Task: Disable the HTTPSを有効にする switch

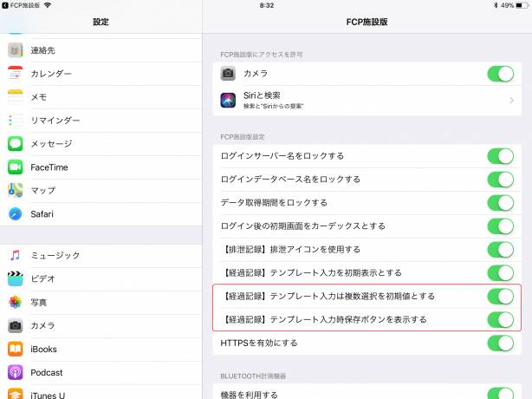Action: point(500,343)
